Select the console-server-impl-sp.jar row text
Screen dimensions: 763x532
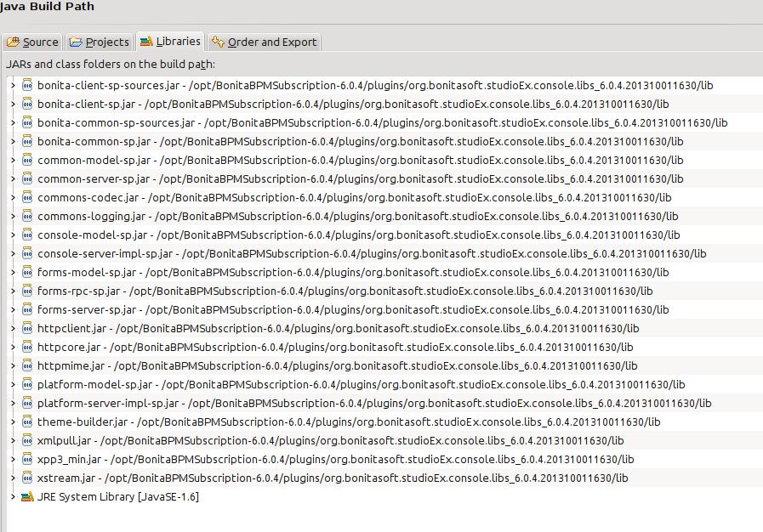(x=372, y=253)
